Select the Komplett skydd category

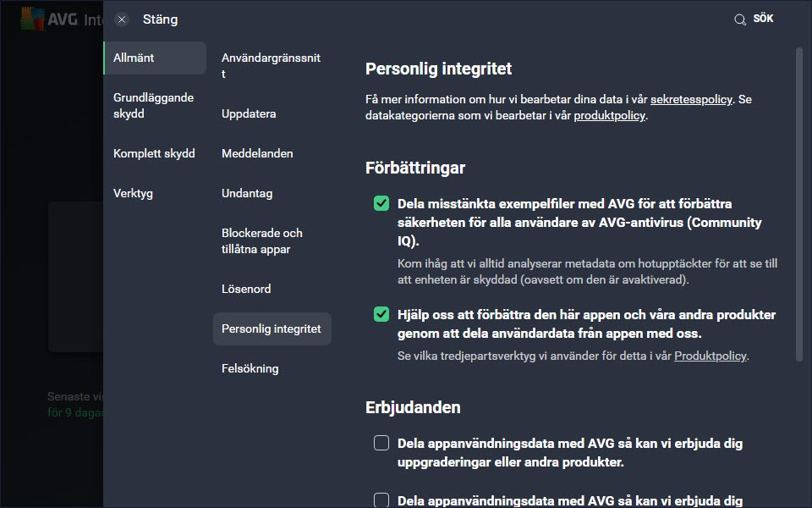point(155,153)
